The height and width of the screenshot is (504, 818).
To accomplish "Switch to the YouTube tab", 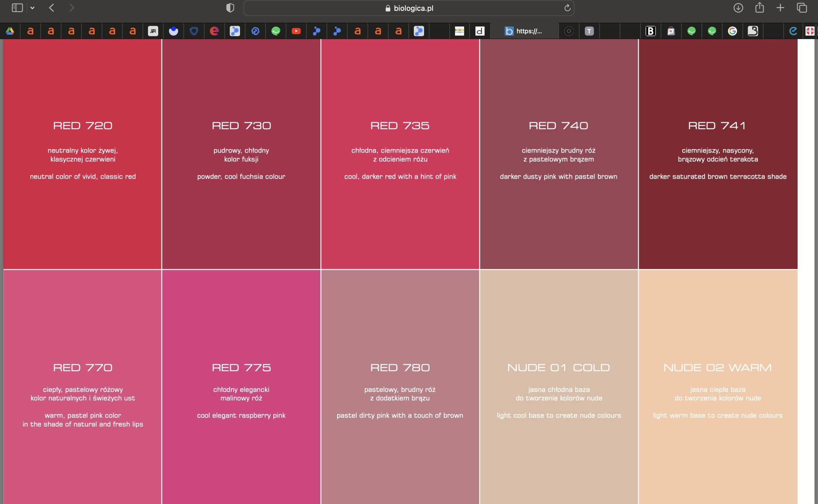I will 296,31.
